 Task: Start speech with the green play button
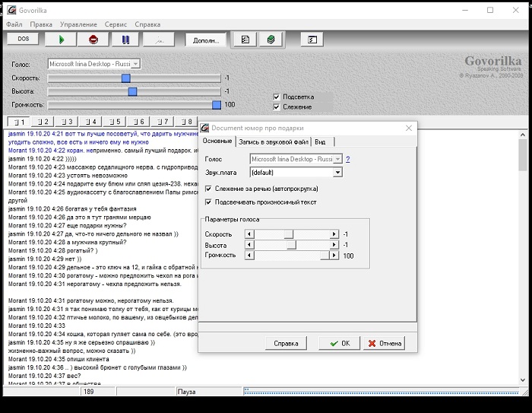pyautogui.click(x=61, y=40)
